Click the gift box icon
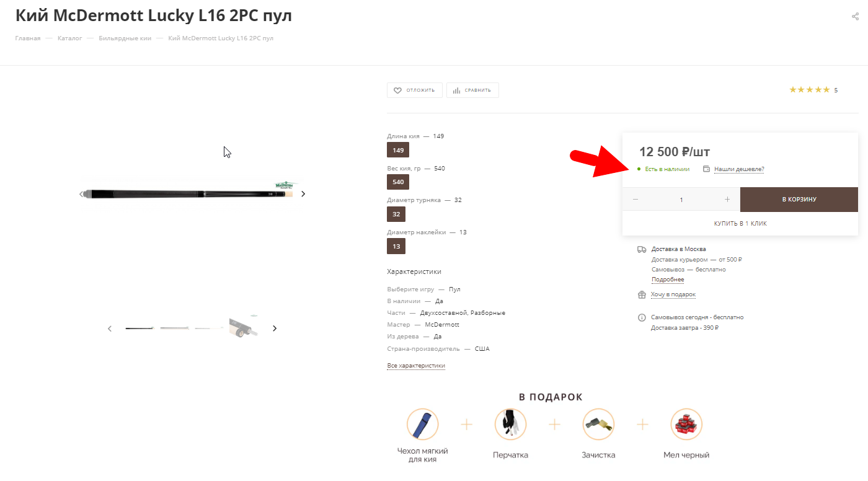Screen dimensions: 868x481 point(642,295)
